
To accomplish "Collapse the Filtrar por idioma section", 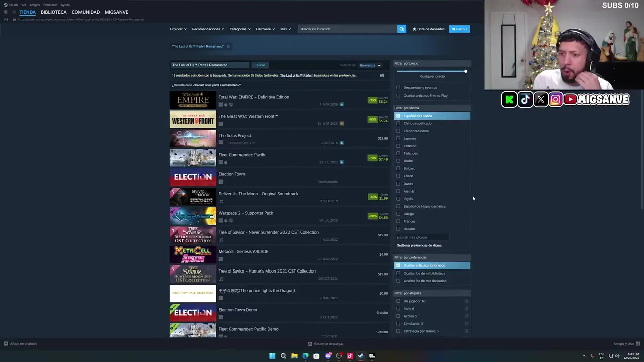I will tap(432, 108).
